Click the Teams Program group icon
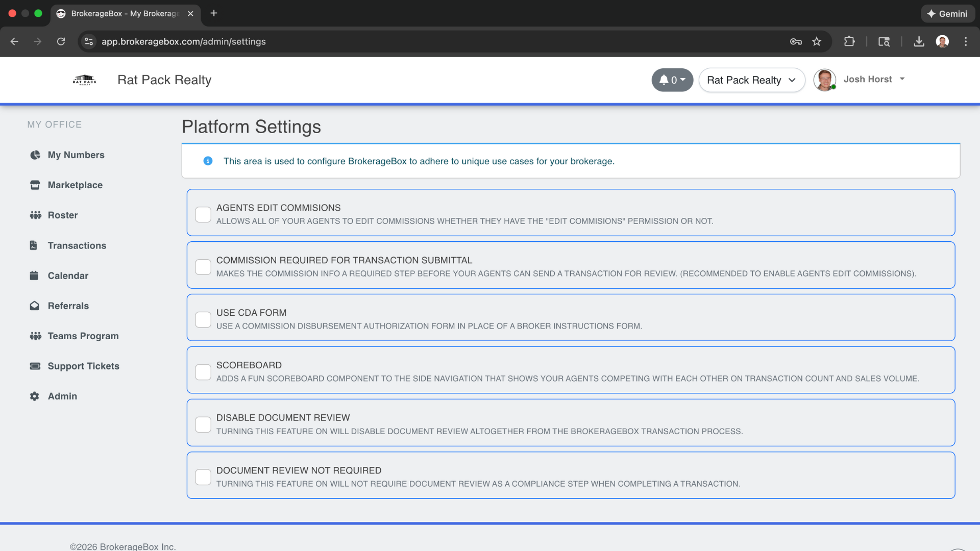 pyautogui.click(x=35, y=336)
